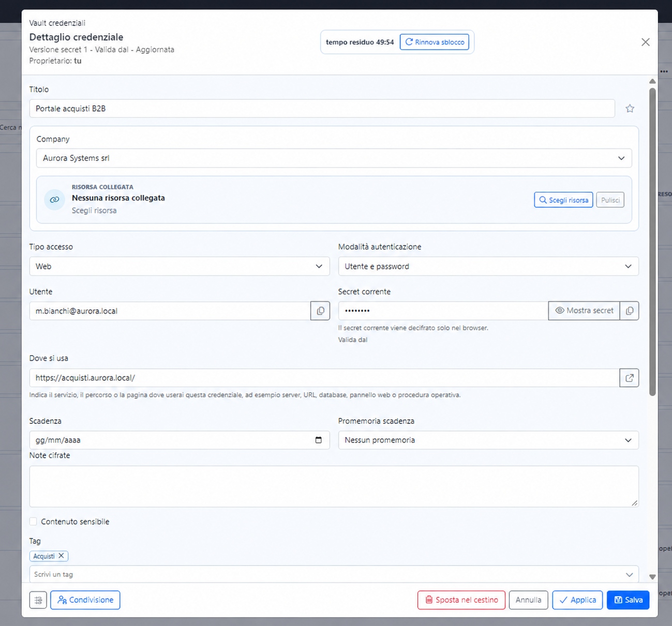
Task: Open the Dove si usa URL externally
Action: pos(629,378)
